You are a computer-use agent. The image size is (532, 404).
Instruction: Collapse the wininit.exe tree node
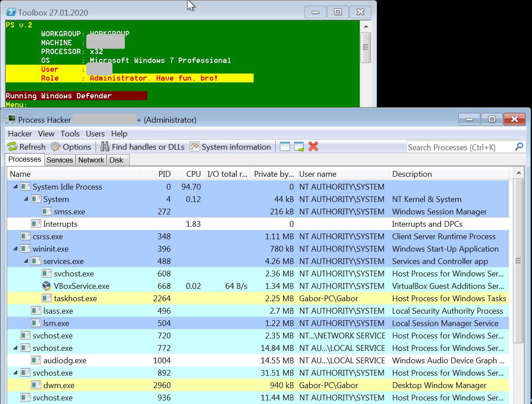pos(15,249)
